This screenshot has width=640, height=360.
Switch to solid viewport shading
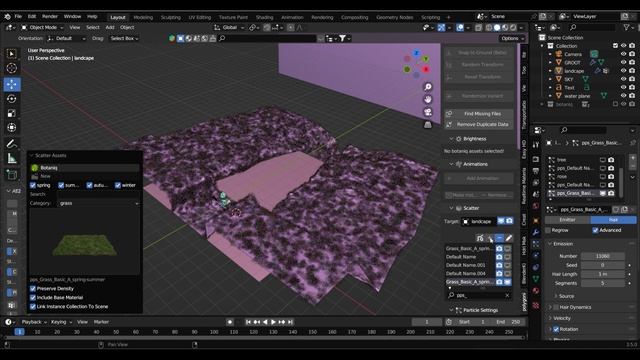(x=497, y=27)
